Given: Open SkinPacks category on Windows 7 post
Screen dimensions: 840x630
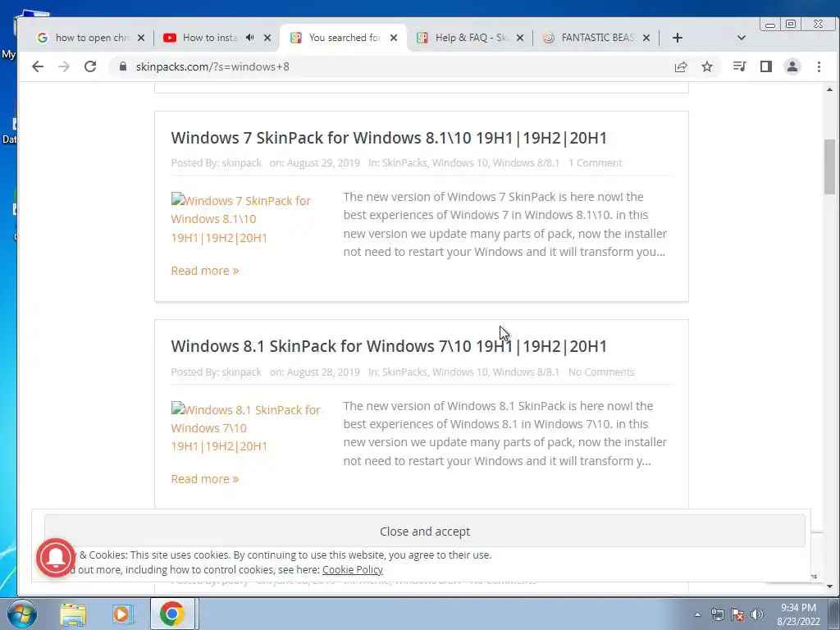Looking at the screenshot, I should [404, 163].
